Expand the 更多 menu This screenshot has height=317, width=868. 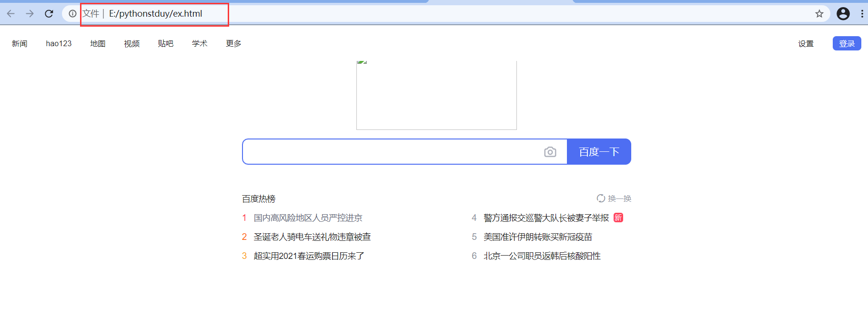233,43
